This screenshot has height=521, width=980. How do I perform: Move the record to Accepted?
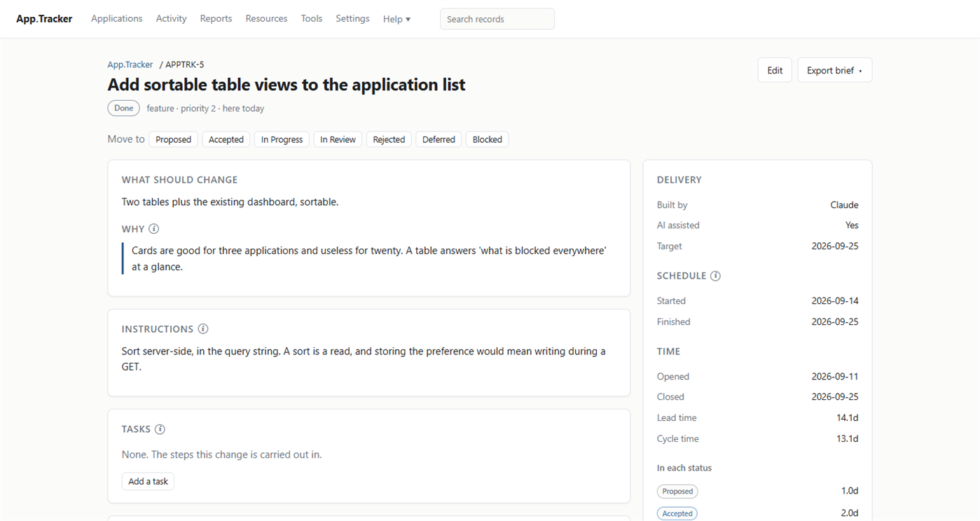(226, 139)
